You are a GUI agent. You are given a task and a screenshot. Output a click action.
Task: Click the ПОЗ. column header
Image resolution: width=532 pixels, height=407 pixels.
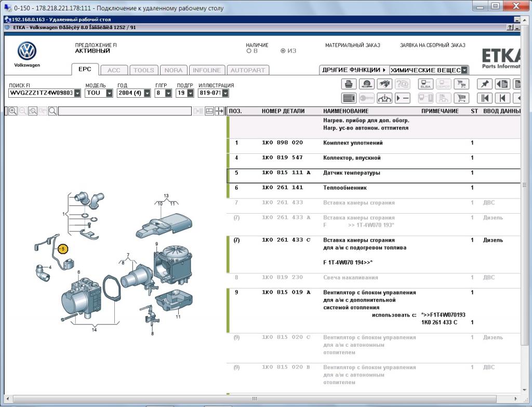[x=235, y=111]
